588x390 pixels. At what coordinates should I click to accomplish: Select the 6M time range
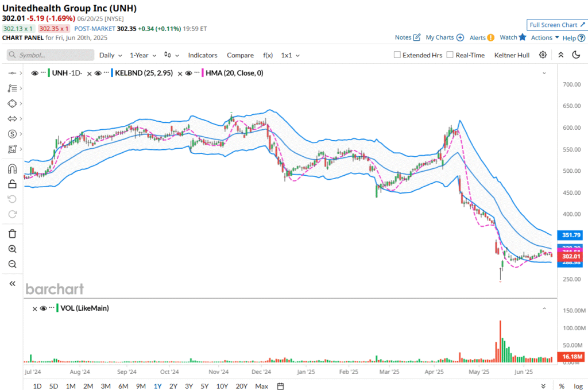pyautogui.click(x=123, y=386)
